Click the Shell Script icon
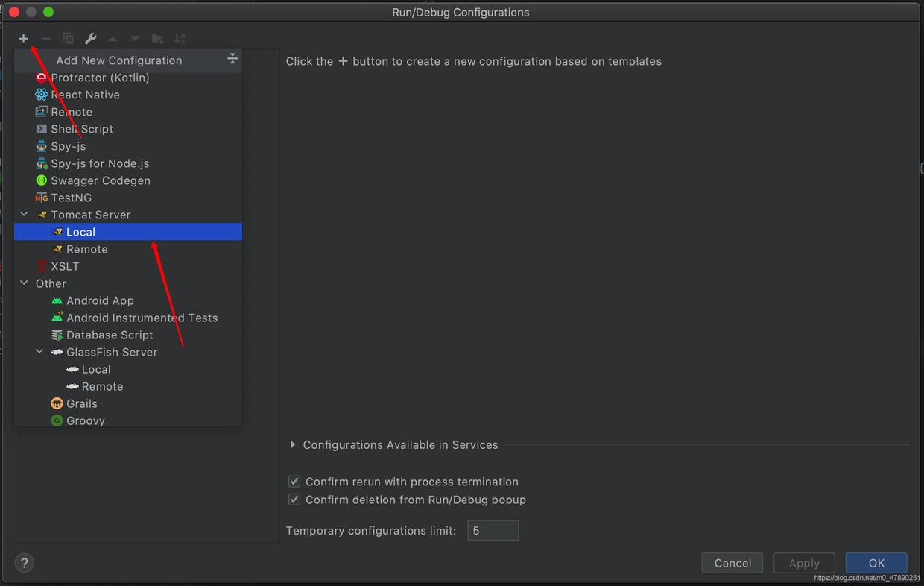This screenshot has width=924, height=586. point(41,129)
